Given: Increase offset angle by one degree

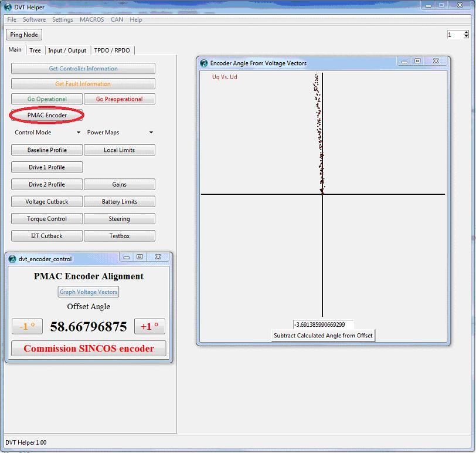Looking at the screenshot, I should (149, 327).
